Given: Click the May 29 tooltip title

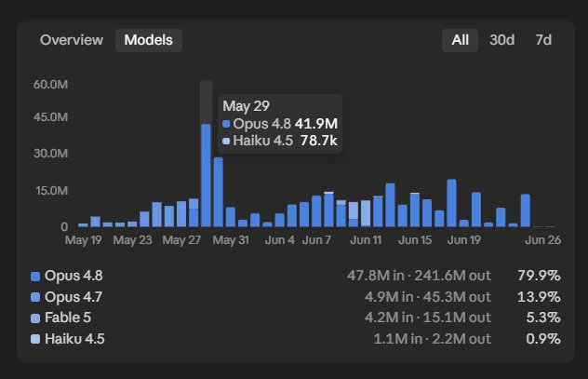Looking at the screenshot, I should click(x=246, y=106).
